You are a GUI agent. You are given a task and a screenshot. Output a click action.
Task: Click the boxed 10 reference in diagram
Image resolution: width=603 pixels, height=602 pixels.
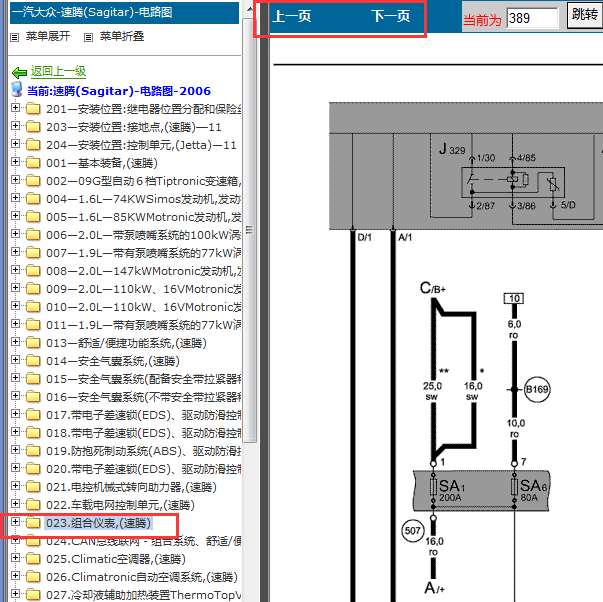[x=514, y=298]
